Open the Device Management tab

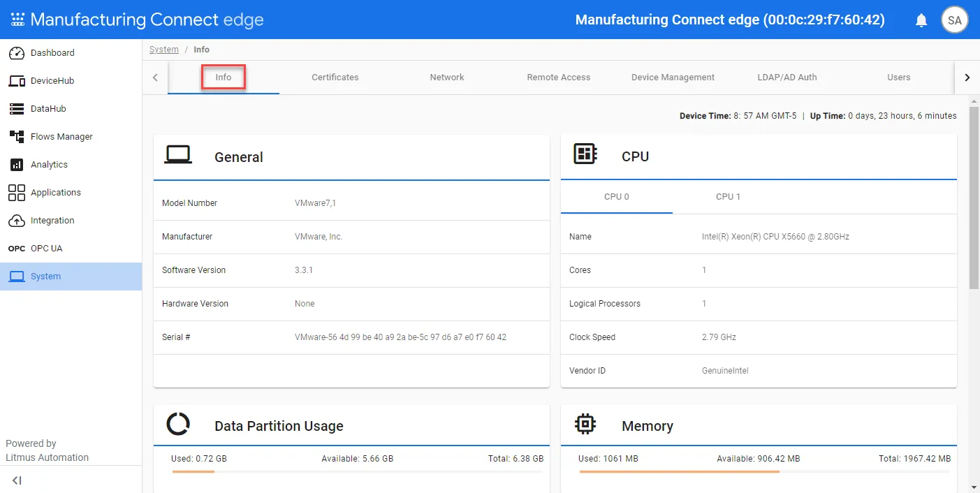tap(673, 77)
